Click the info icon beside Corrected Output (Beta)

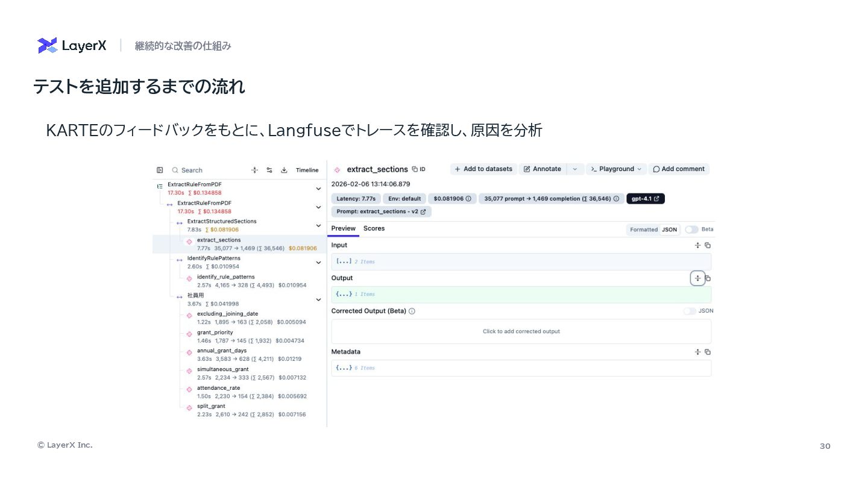412,311
